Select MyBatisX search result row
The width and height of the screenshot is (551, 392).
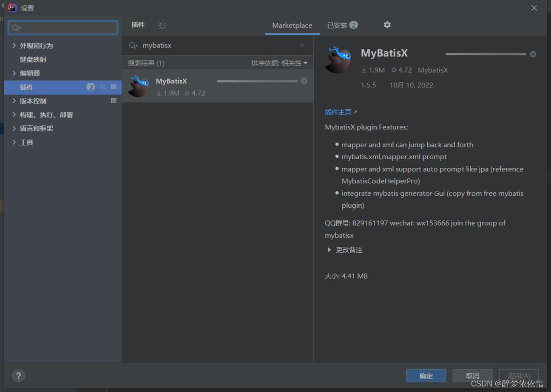pyautogui.click(x=218, y=86)
